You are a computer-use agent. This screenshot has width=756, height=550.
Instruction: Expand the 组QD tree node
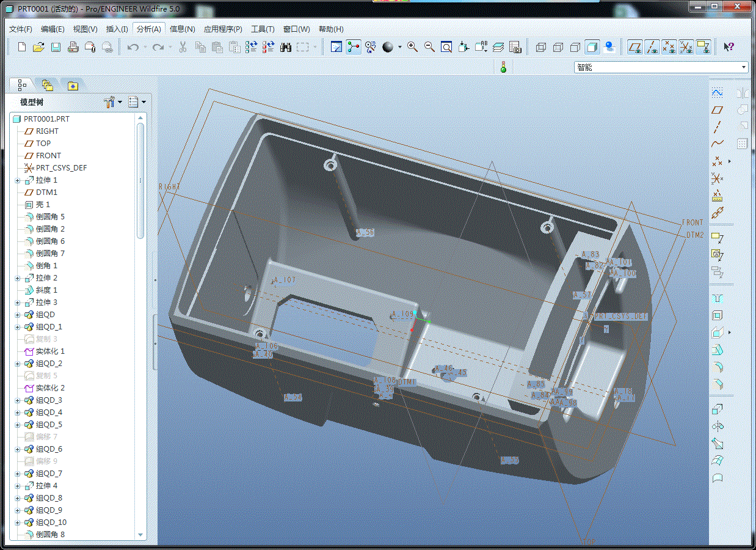coord(18,315)
